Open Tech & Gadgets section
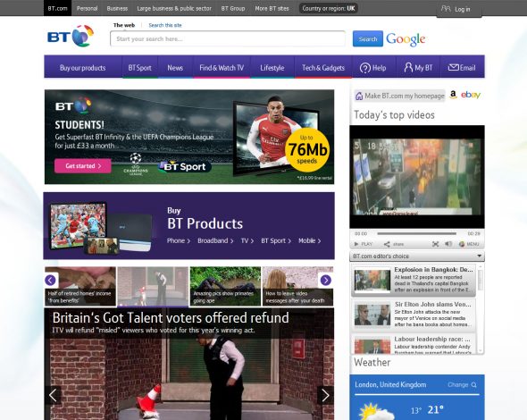 point(323,68)
